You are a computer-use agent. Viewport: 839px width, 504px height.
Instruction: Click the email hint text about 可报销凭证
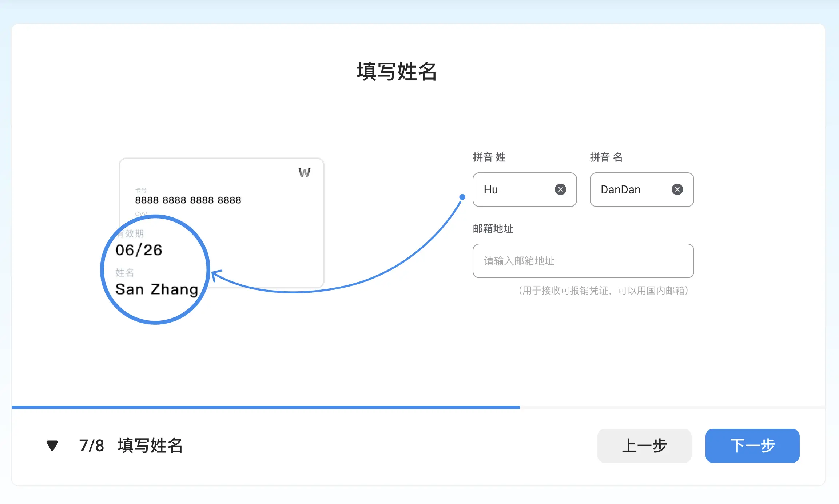pos(603,291)
